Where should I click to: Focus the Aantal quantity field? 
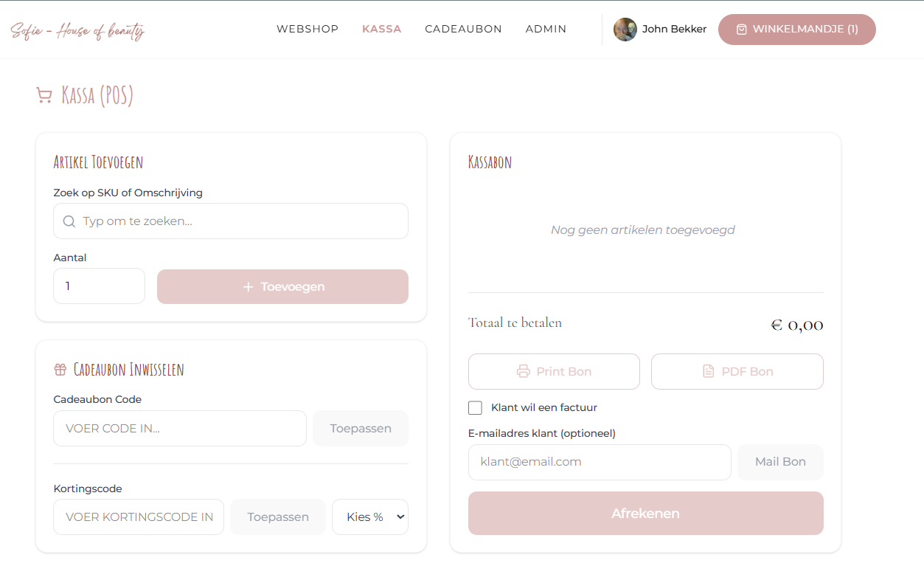99,286
